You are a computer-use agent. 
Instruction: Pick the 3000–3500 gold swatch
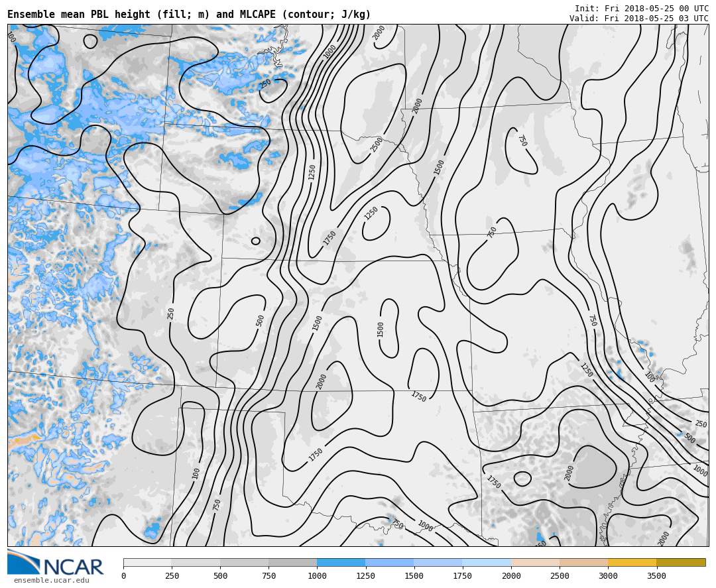[632, 562]
